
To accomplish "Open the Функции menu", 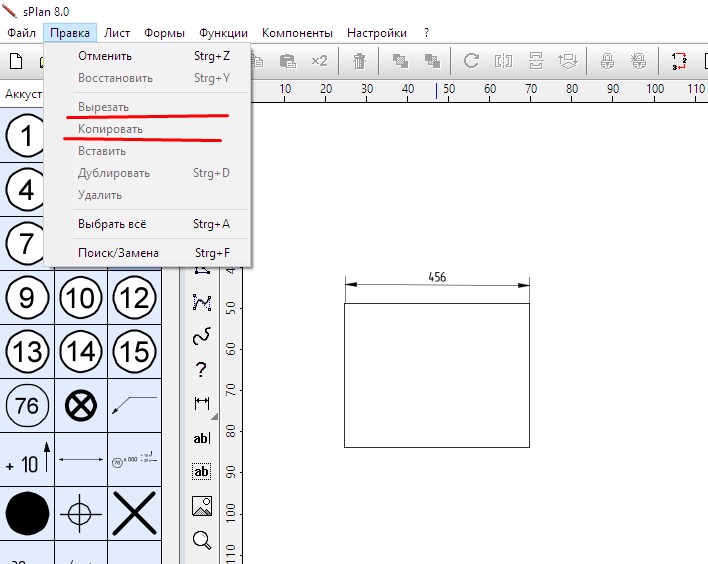I will point(223,33).
